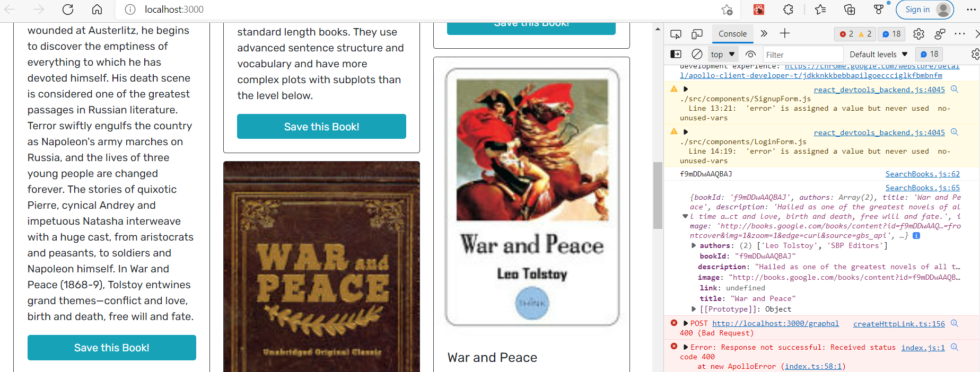The width and height of the screenshot is (980, 372).
Task: Open DevTools settings gear
Action: point(918,34)
